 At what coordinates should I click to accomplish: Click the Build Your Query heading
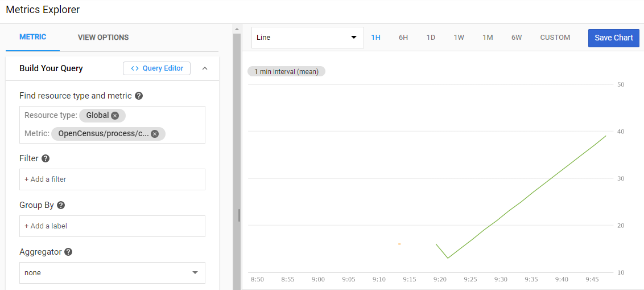coord(51,68)
